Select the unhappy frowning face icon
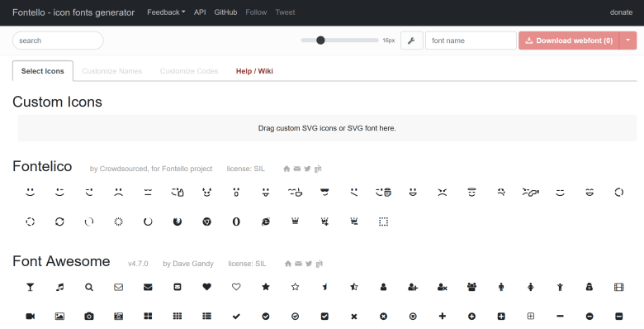Image resolution: width=644 pixels, height=329 pixels. 119,192
